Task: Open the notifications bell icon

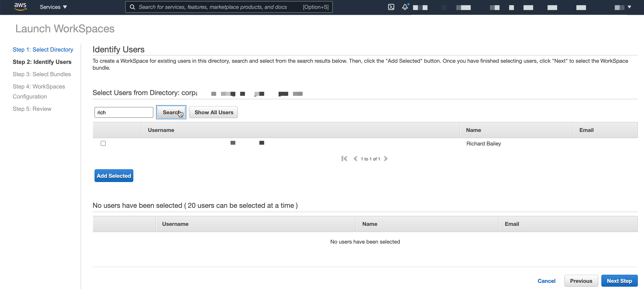Action: coord(405,7)
